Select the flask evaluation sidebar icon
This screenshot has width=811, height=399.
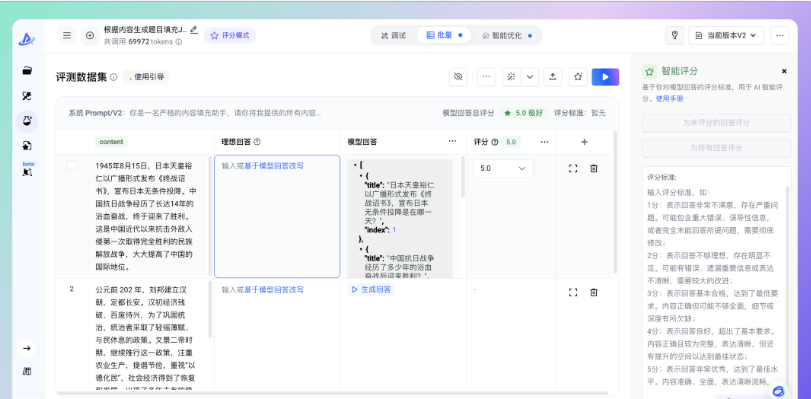click(27, 122)
